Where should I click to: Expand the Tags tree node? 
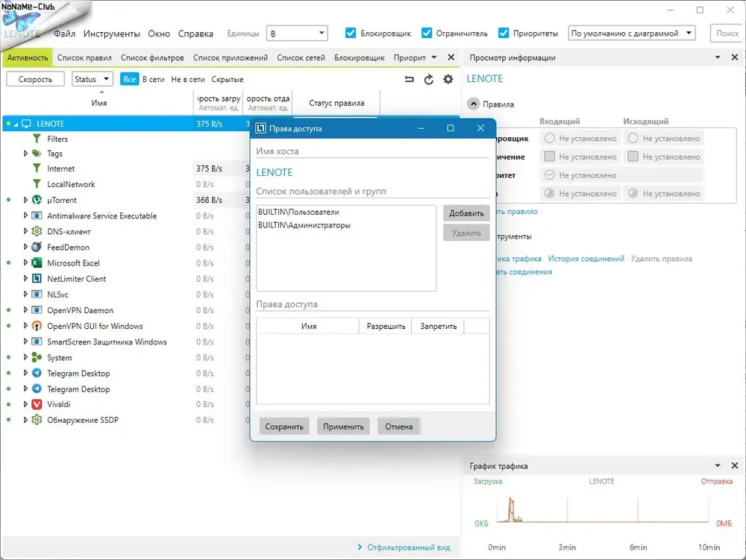(25, 154)
